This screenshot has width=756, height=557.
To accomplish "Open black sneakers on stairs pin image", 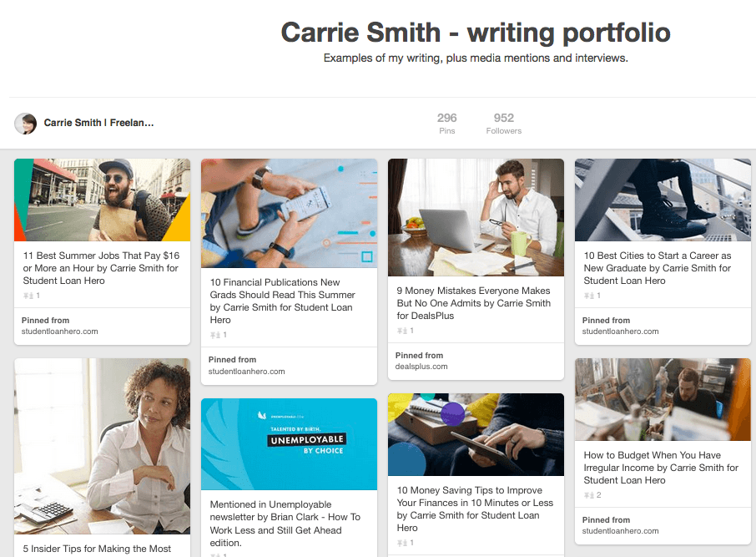I will [663, 200].
